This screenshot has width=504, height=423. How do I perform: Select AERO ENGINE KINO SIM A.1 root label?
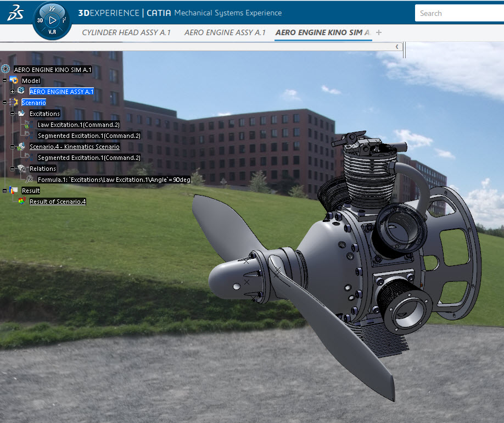click(53, 69)
